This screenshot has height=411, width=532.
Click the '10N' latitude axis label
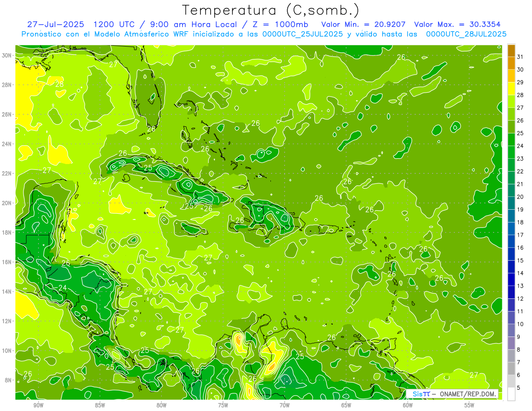[x=8, y=351]
